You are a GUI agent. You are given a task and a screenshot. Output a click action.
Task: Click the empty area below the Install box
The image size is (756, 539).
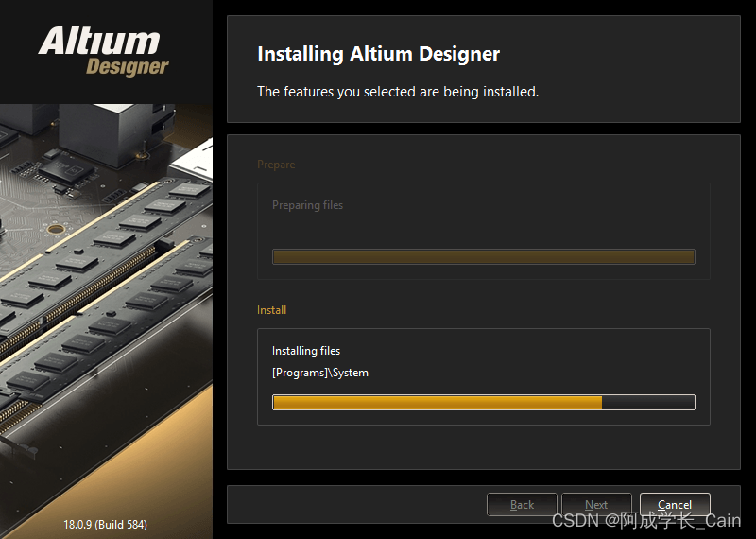tap(484, 447)
